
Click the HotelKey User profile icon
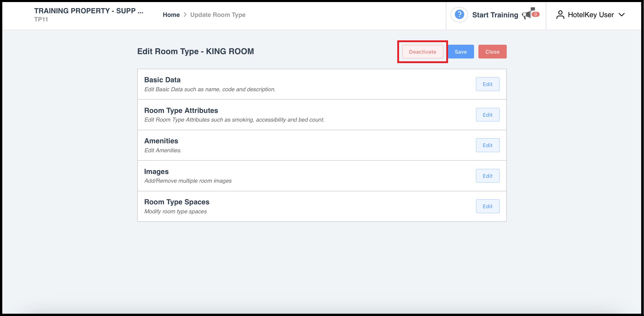560,15
